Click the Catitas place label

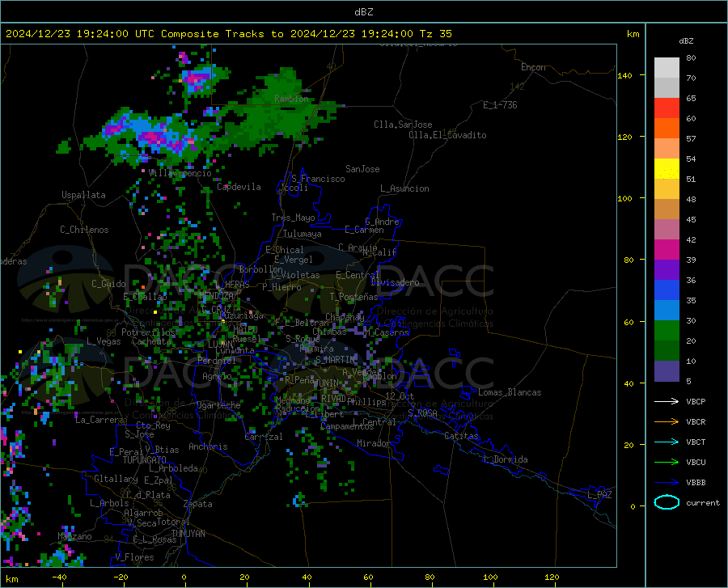tap(461, 436)
